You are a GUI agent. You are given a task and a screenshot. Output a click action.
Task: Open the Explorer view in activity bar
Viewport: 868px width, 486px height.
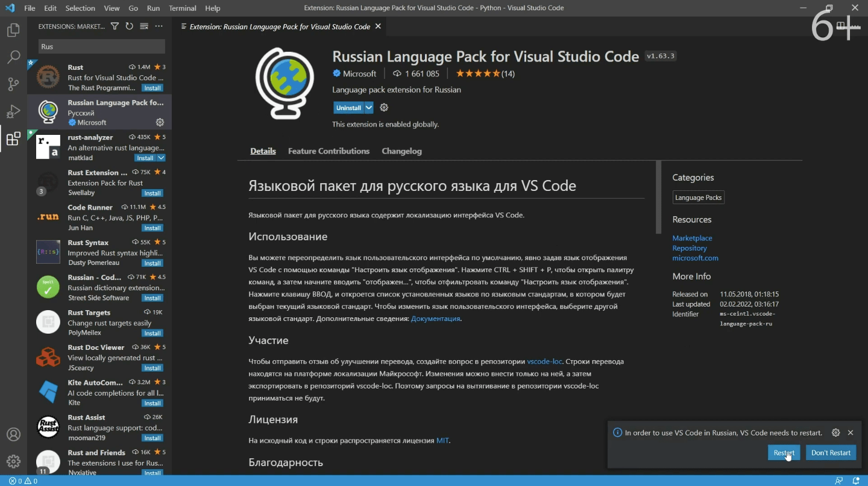(13, 30)
